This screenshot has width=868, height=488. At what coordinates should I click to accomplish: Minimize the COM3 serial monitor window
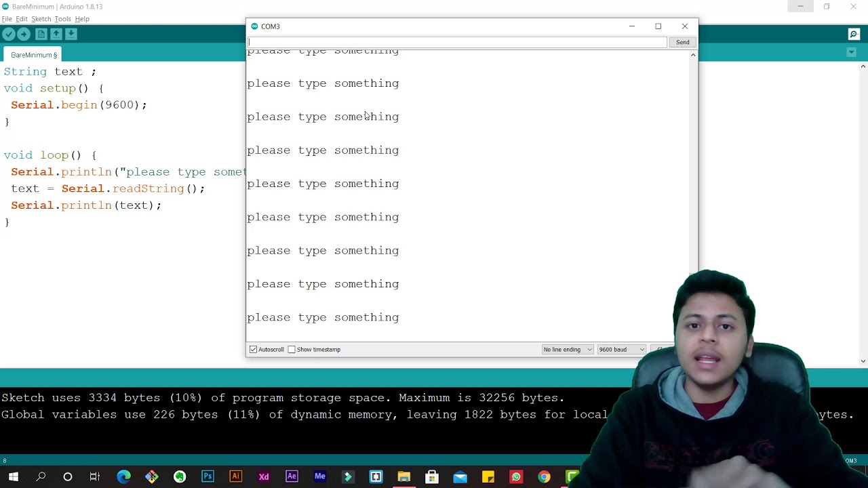[631, 26]
